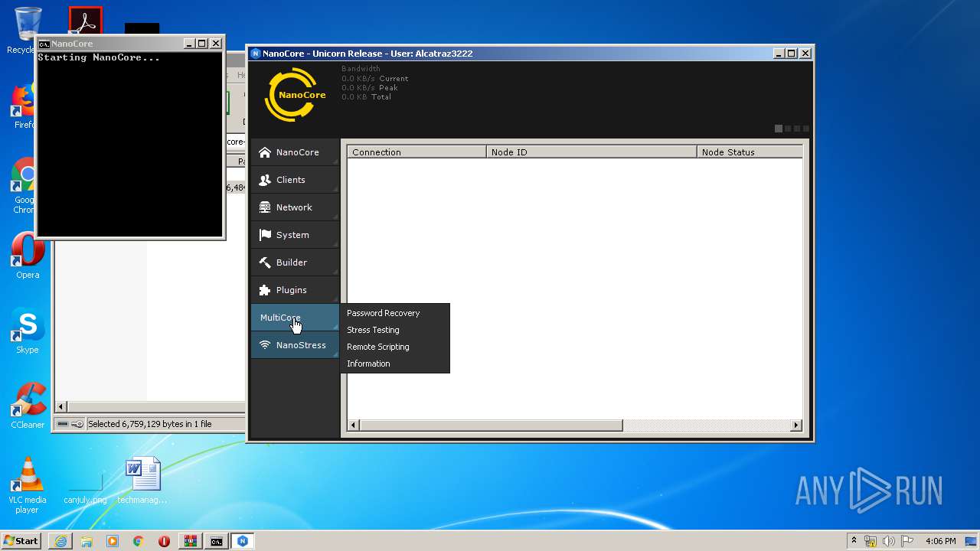Click "0.0 KB/s Current" bandwidth line
The width and height of the screenshot is (980, 551).
click(x=375, y=78)
